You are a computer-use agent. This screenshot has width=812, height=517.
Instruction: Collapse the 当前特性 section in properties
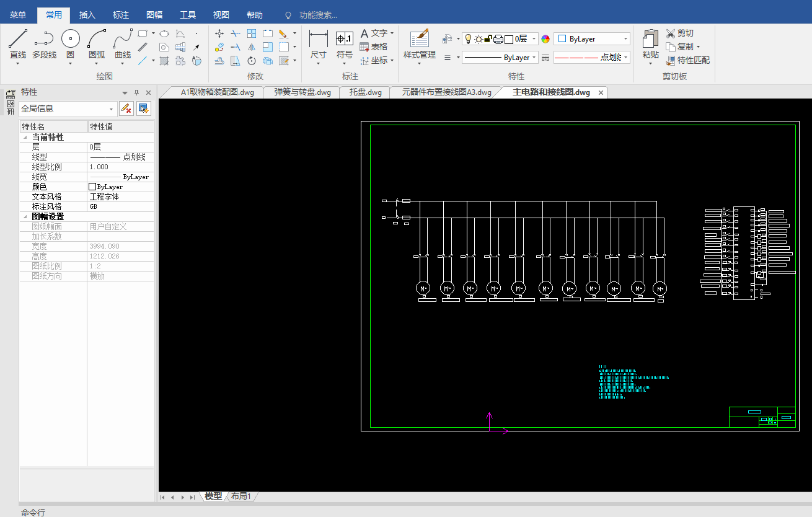(25, 138)
